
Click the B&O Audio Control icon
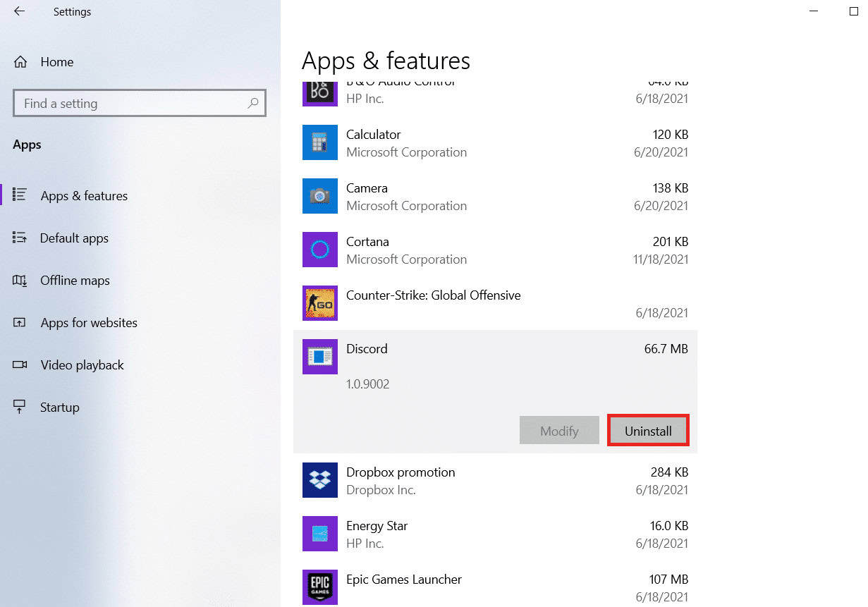pos(319,92)
